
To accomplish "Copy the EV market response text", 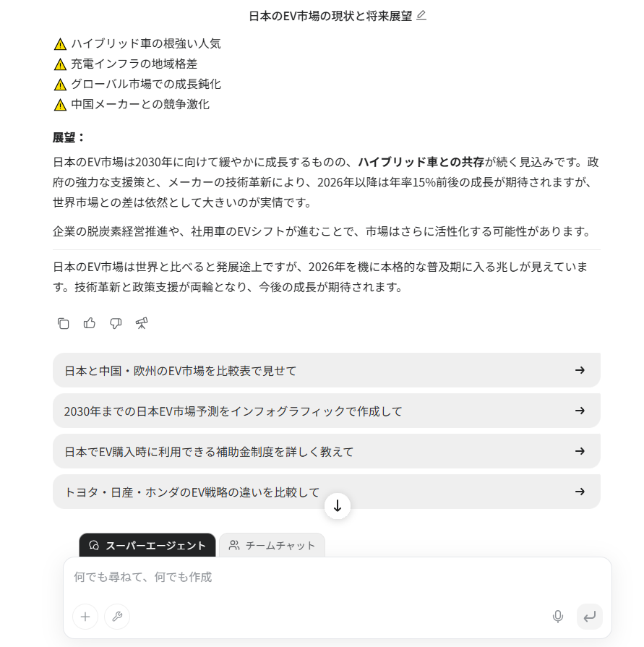I will coord(63,323).
